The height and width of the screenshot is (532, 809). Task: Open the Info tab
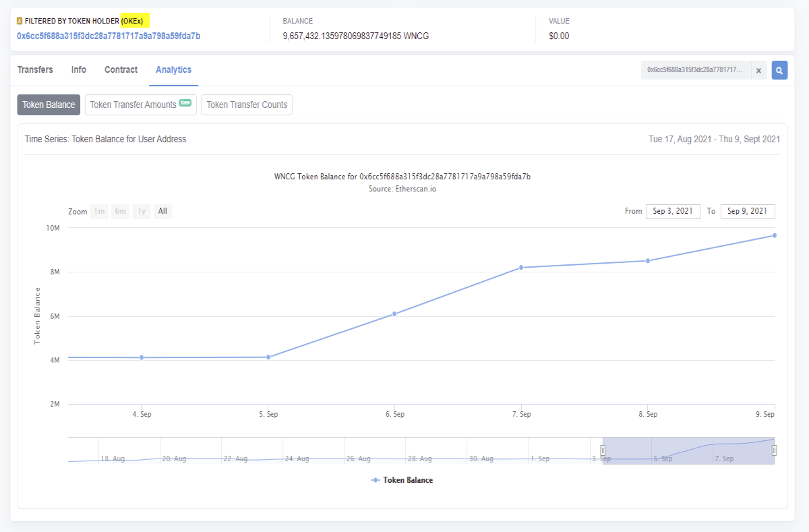[79, 69]
